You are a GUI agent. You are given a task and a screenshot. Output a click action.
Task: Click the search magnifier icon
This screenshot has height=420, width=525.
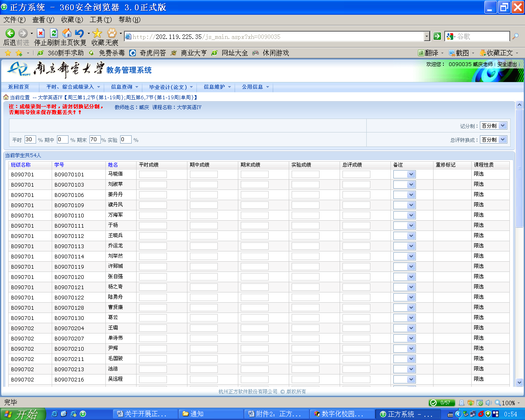click(516, 37)
